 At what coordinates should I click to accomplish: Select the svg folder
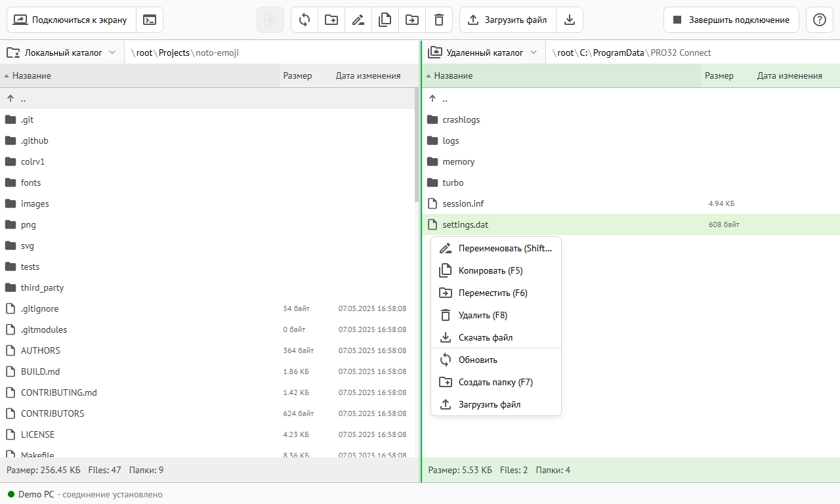point(207,245)
